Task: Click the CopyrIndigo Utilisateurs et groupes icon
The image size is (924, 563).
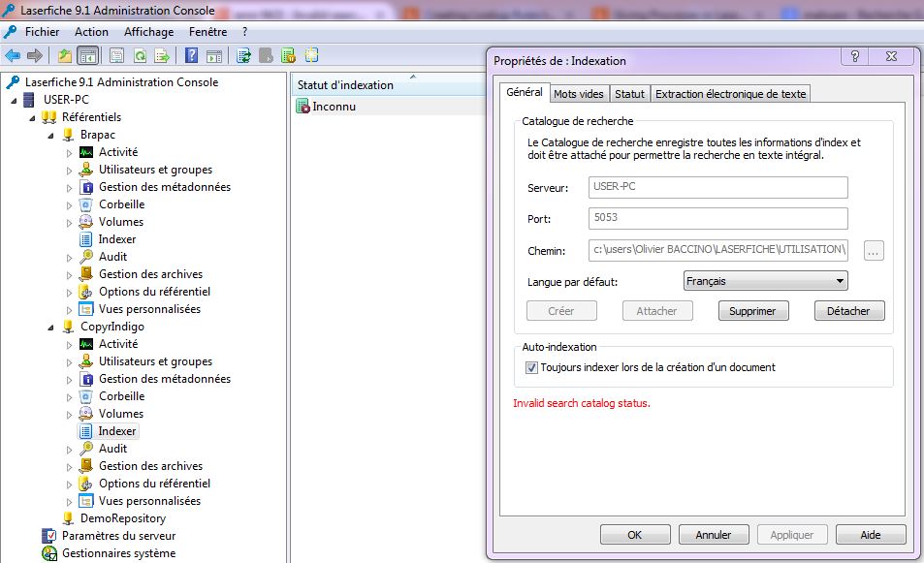Action: [x=86, y=361]
